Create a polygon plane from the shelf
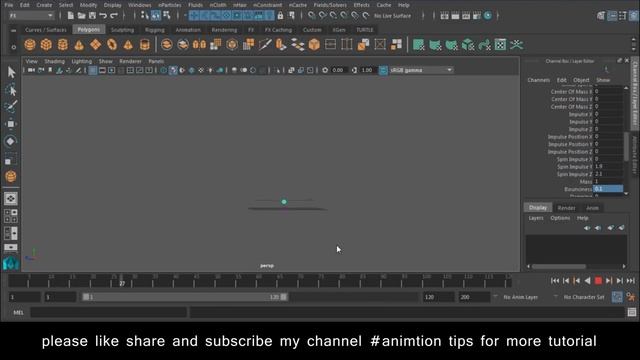640x360 pixels. coord(96,44)
